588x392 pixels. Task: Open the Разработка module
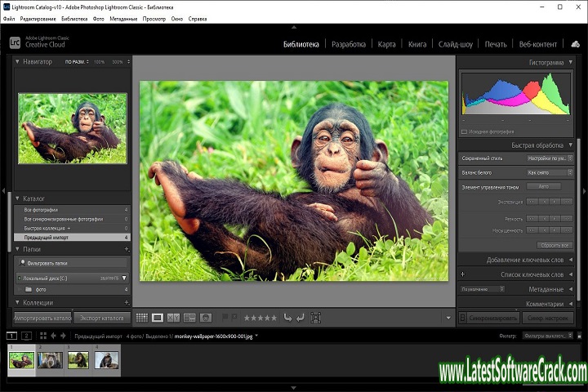pos(349,44)
